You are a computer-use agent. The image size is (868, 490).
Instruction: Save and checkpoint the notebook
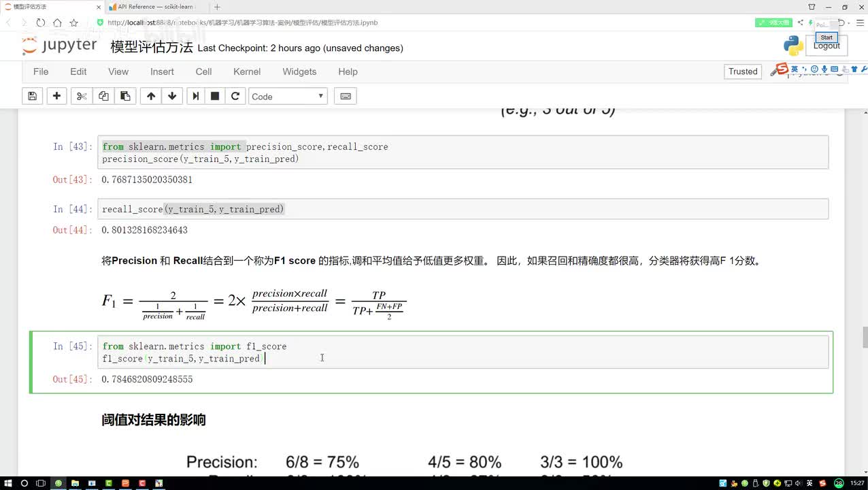pyautogui.click(x=32, y=96)
